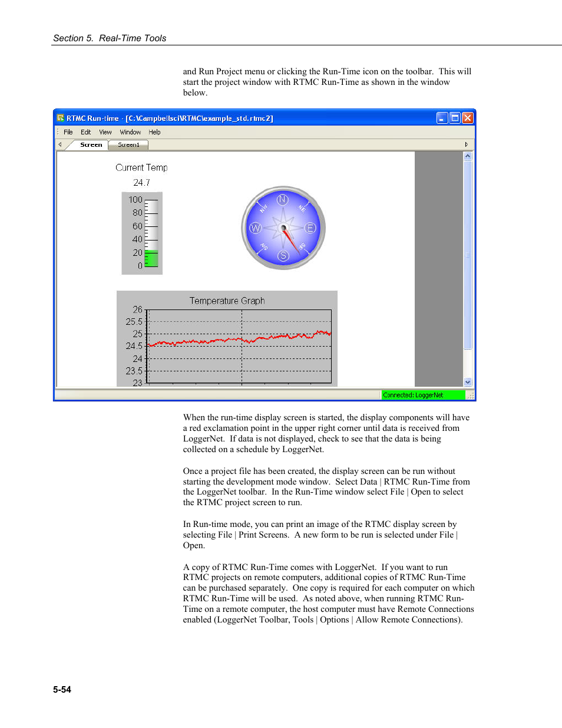The image size is (562, 728).
Task: Click the window resize grip in status bar
Action: point(471,396)
